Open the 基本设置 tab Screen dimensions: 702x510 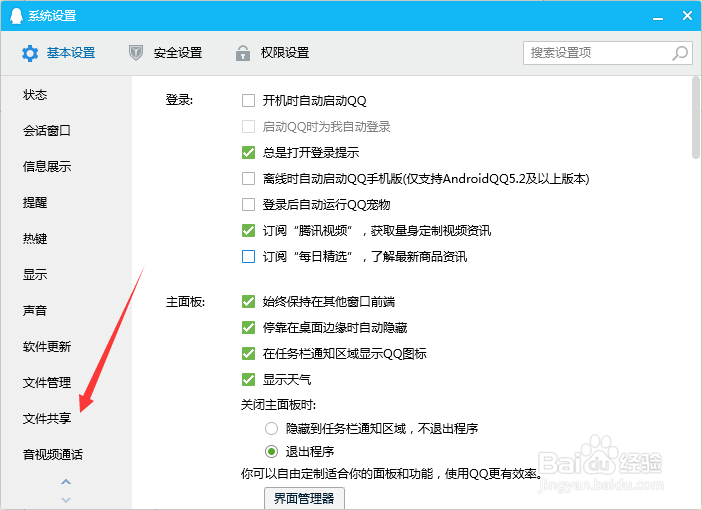point(59,53)
